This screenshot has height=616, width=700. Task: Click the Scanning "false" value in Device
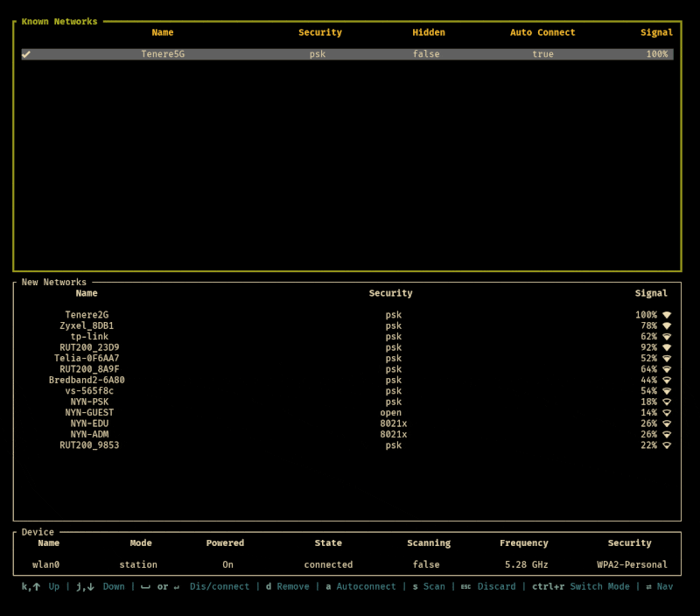click(x=426, y=565)
